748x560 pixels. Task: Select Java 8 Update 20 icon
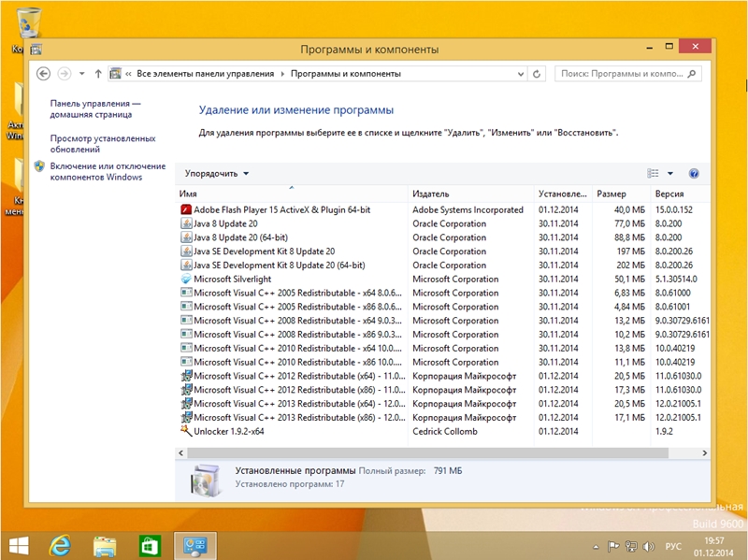pyautogui.click(x=186, y=223)
